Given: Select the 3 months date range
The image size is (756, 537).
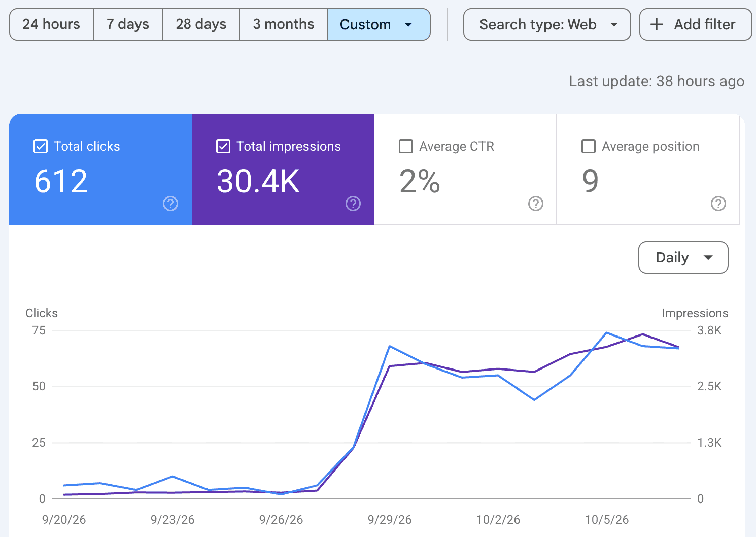Looking at the screenshot, I should point(284,24).
